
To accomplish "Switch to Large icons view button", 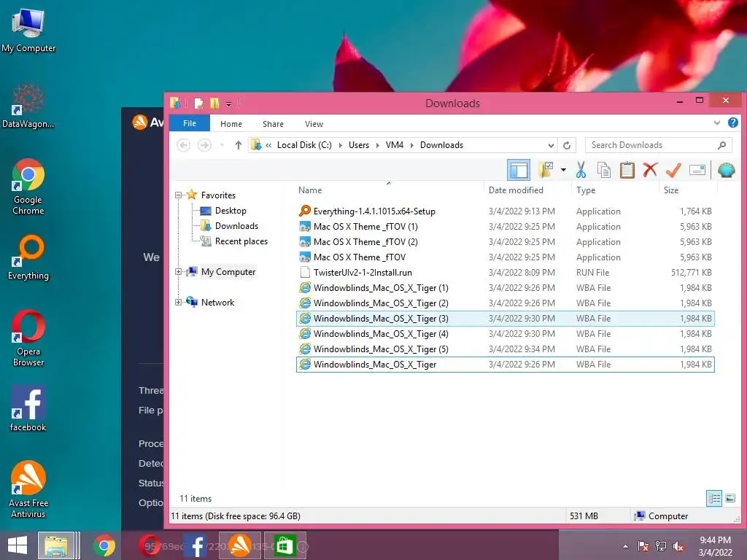I will tap(729, 499).
